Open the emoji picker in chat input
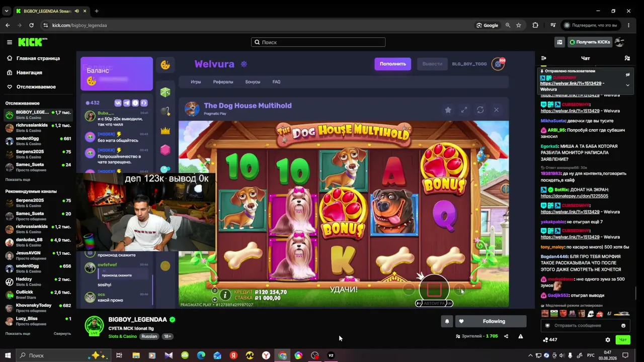Image resolution: width=644 pixels, height=362 pixels. click(623, 325)
